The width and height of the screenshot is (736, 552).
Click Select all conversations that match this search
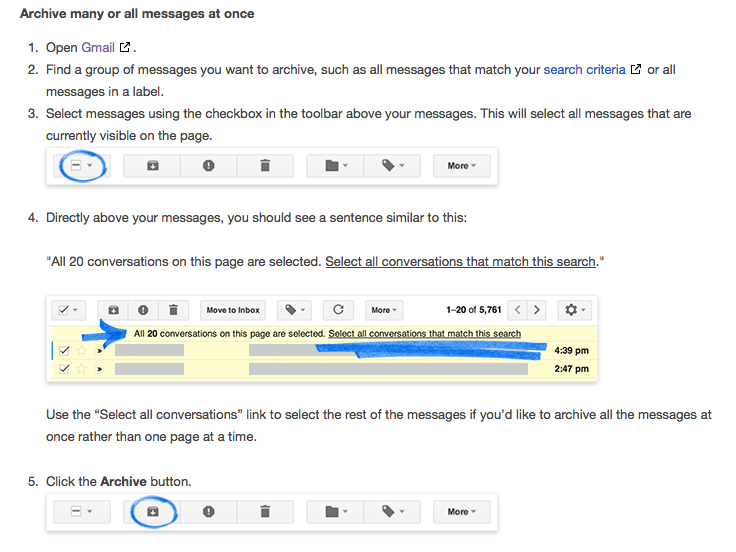pyautogui.click(x=424, y=333)
